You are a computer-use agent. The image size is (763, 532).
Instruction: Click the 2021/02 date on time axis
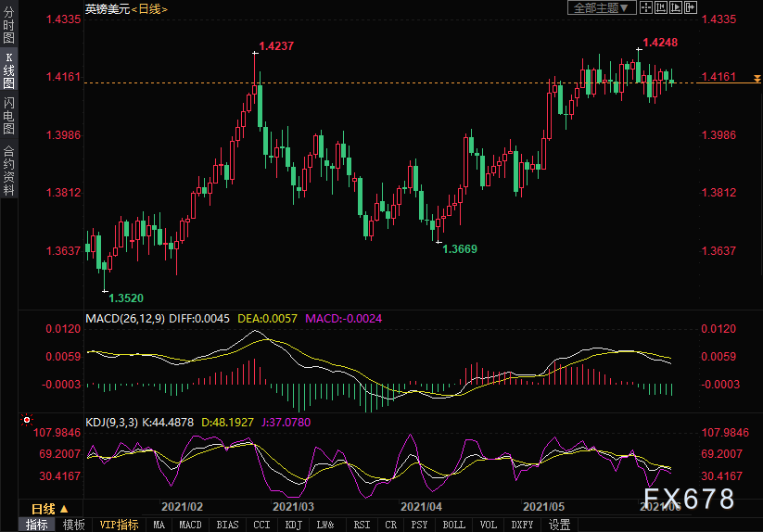182,507
